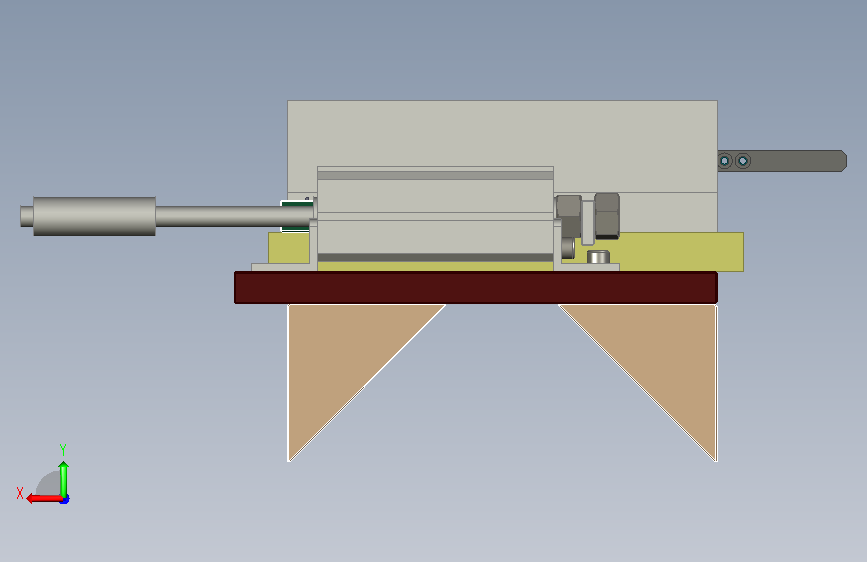867x562 pixels.
Task: Click the thick cylindrical end on rod
Action: click(x=94, y=216)
